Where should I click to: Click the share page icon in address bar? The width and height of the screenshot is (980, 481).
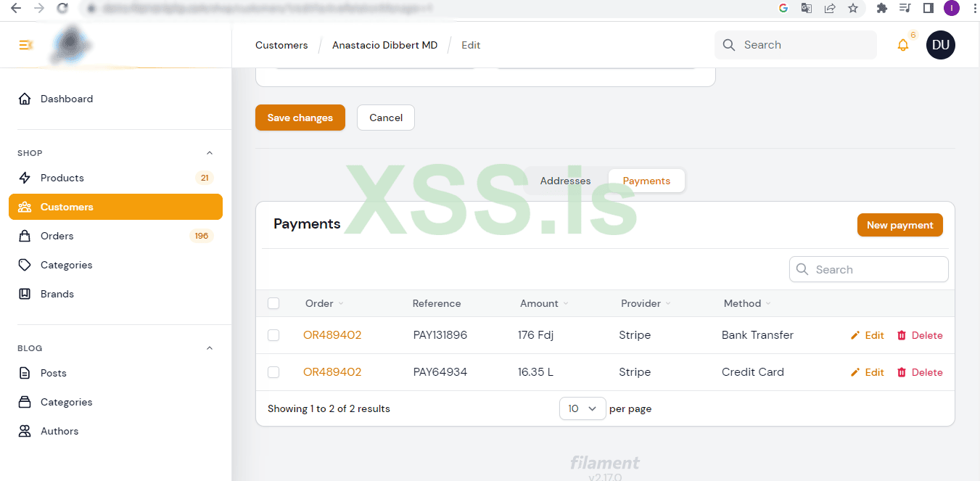[x=830, y=8]
